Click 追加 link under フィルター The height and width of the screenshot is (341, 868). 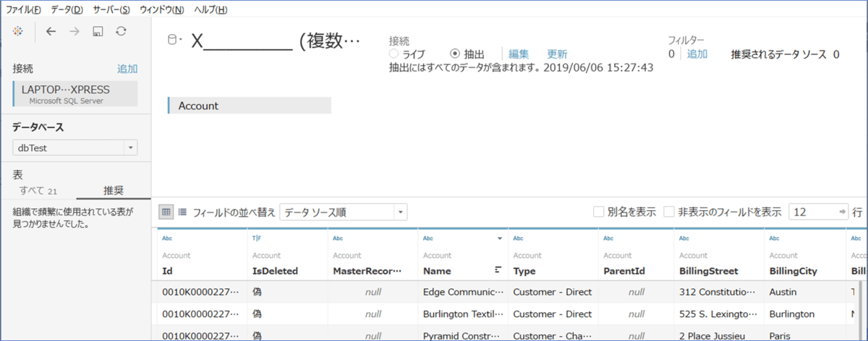coord(697,54)
